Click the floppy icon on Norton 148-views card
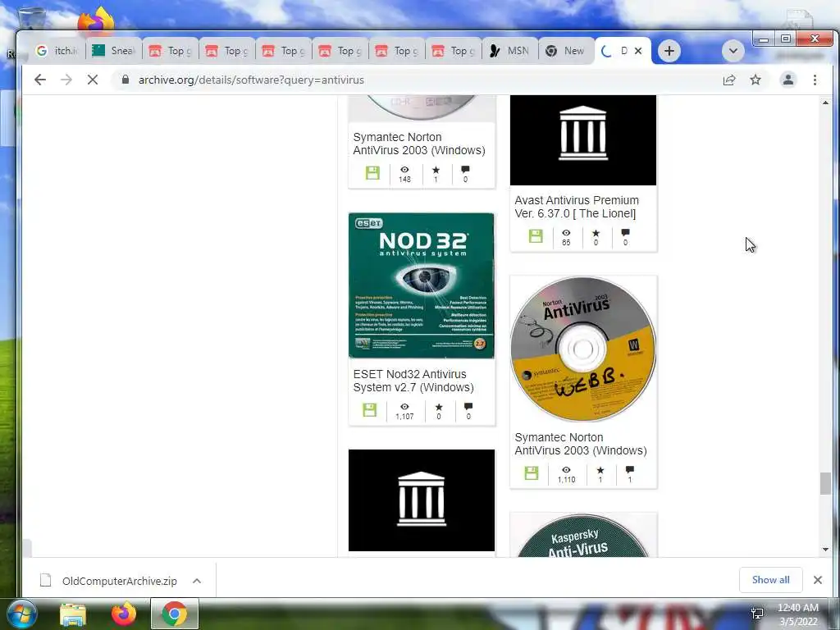Screen dimensions: 840x630 pyautogui.click(x=372, y=173)
